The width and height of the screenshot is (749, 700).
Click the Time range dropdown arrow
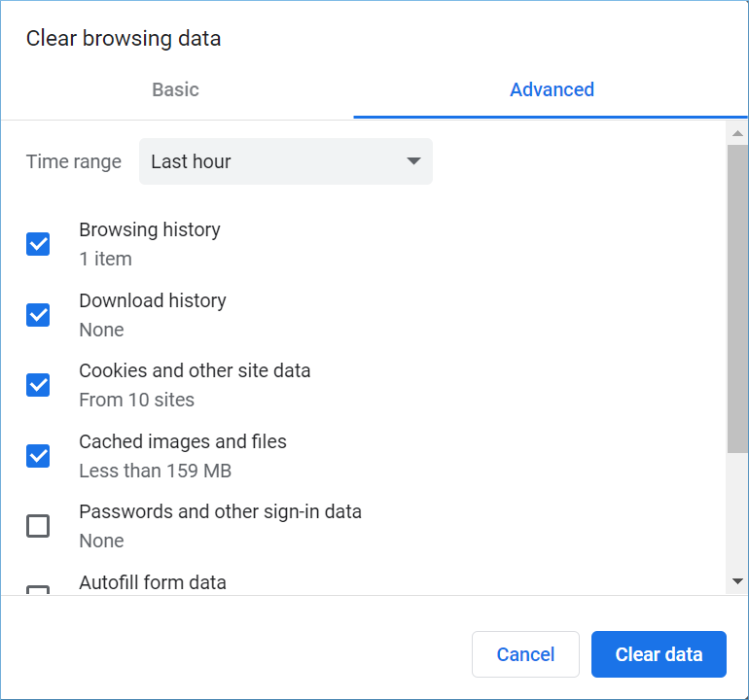click(413, 161)
